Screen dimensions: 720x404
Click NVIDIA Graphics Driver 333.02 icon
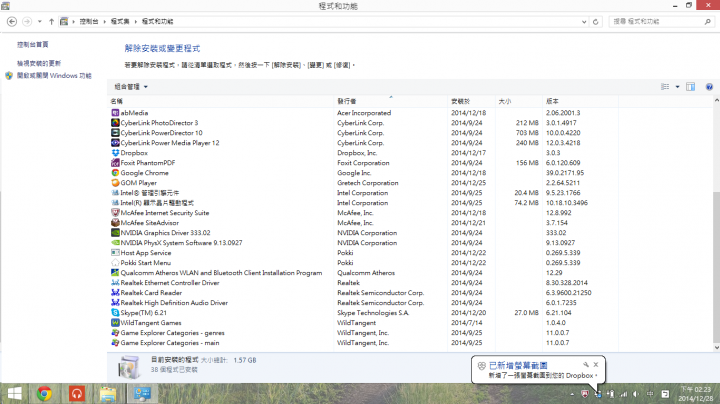115,233
